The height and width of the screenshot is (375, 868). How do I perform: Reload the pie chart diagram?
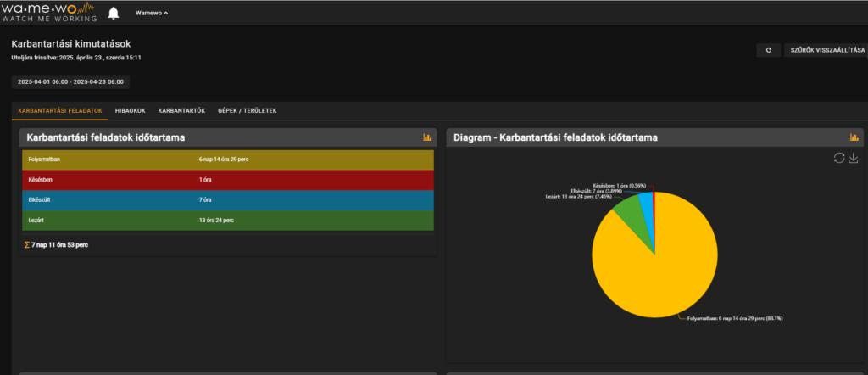(839, 158)
